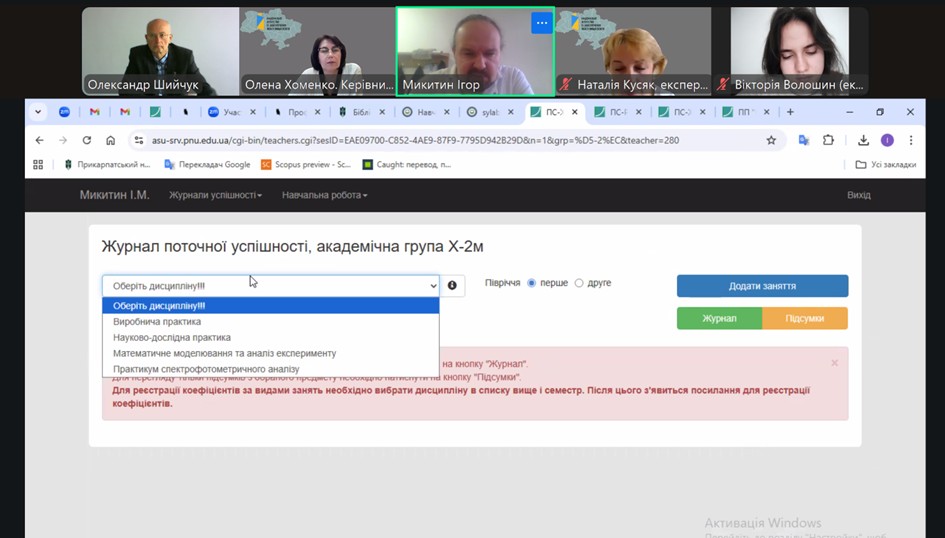The image size is (945, 538).
Task: Open the browser Downloads icon
Action: click(863, 141)
